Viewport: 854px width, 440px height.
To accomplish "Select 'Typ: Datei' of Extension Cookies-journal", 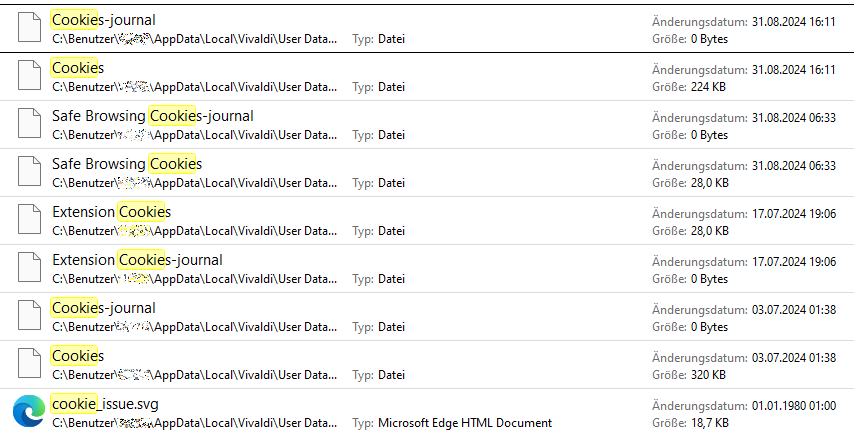I will tap(379, 279).
